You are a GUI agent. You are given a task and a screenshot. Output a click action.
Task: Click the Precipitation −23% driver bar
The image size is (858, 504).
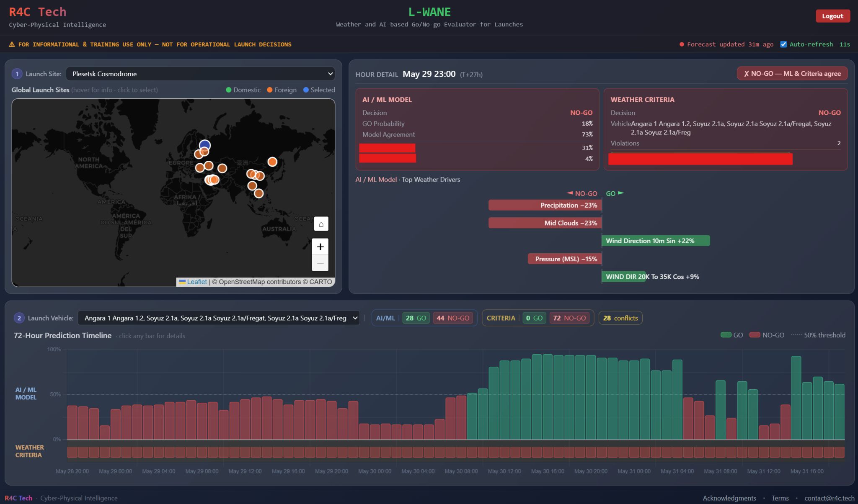tap(545, 205)
